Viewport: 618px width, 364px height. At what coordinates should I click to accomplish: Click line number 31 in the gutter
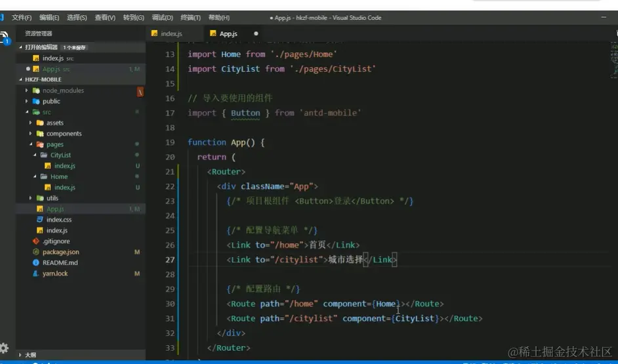(170, 318)
